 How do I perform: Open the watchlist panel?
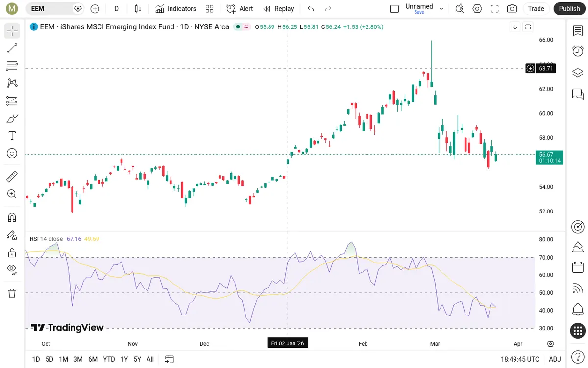(x=578, y=30)
